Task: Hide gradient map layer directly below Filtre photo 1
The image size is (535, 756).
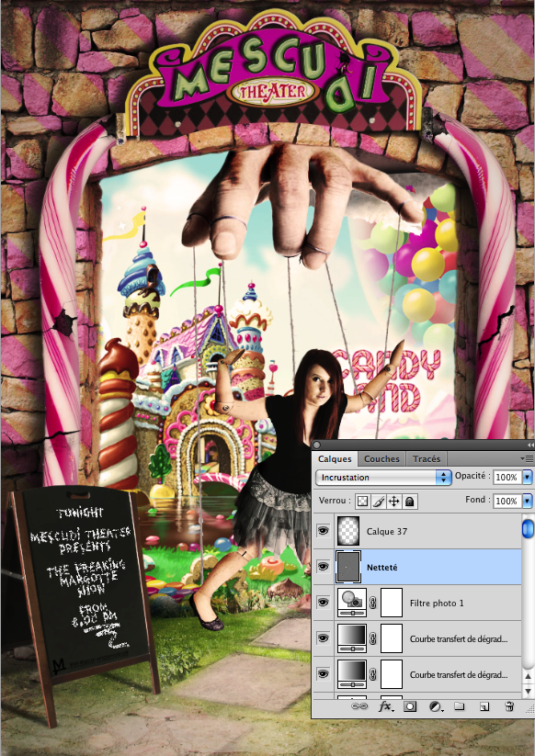Action: pos(323,638)
